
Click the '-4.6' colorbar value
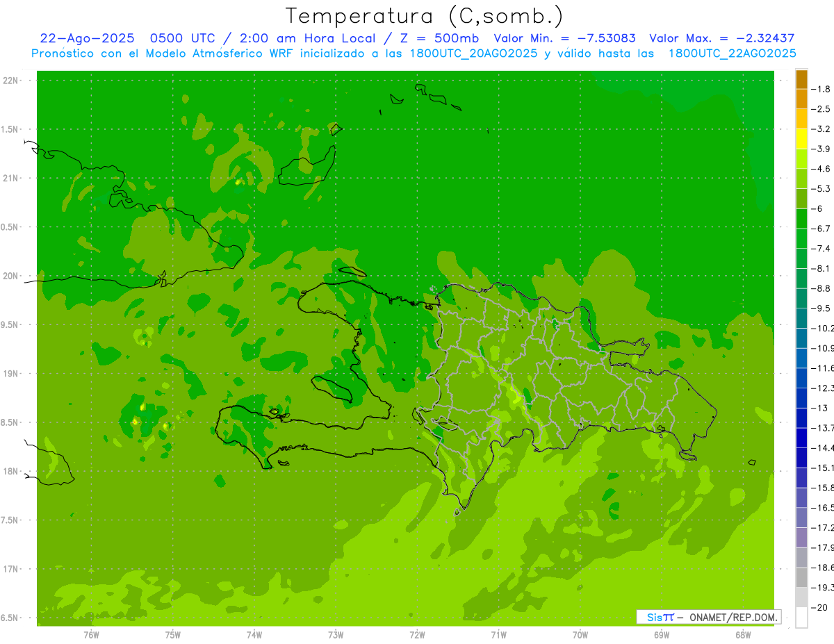point(821,169)
